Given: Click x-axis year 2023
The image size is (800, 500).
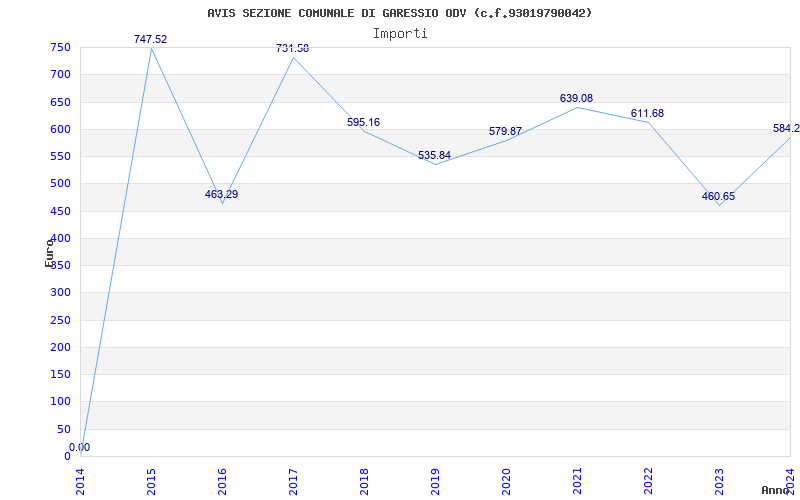Looking at the screenshot, I should point(718,482).
